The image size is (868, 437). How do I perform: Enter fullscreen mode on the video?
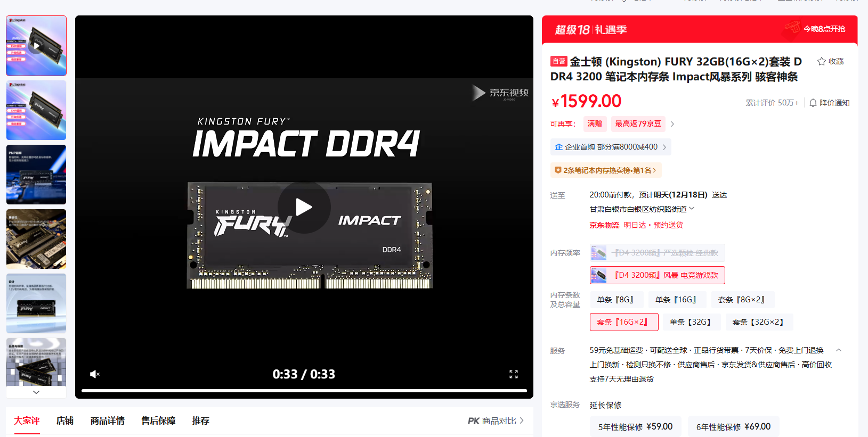click(513, 374)
